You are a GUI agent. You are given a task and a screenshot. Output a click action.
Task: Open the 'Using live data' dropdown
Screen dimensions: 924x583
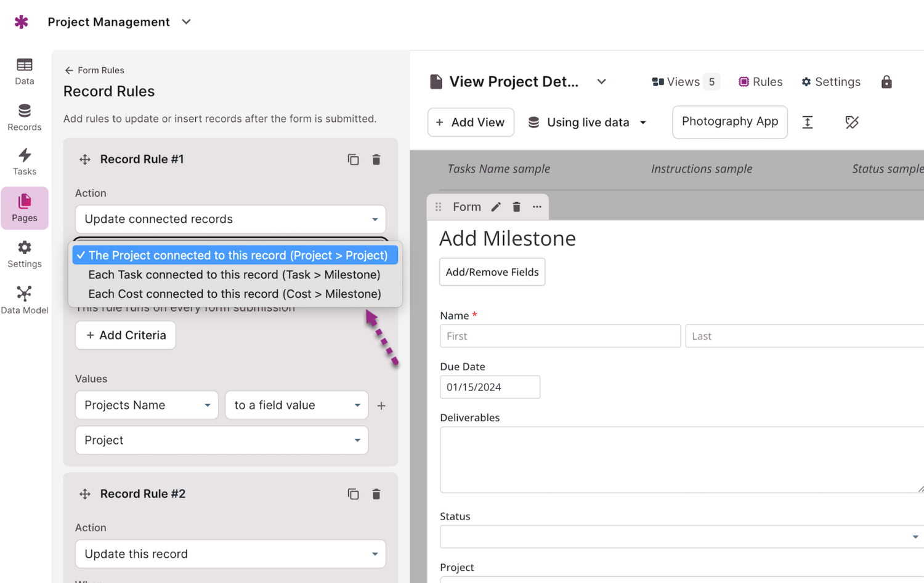click(588, 123)
